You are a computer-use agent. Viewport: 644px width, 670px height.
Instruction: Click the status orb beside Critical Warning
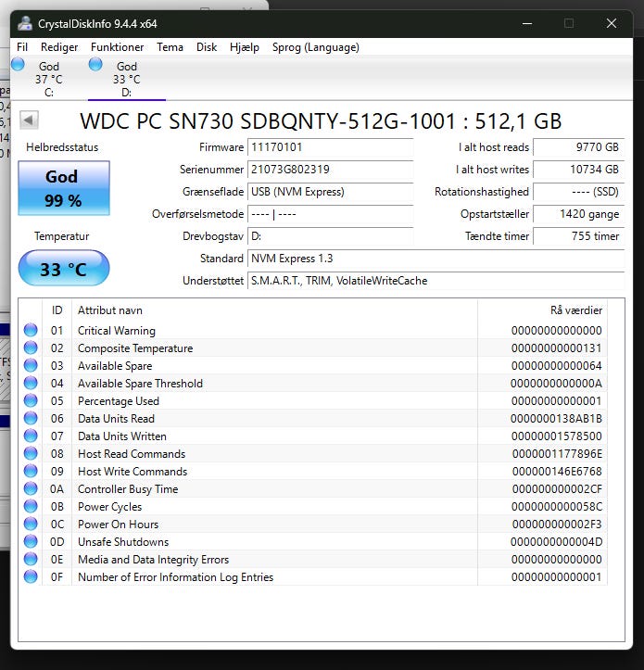tap(32, 331)
